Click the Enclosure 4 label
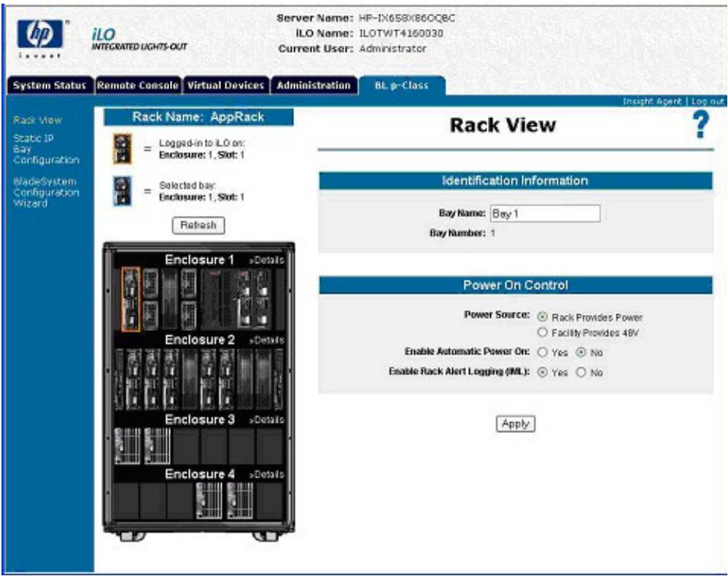The height and width of the screenshot is (576, 728). (x=200, y=474)
